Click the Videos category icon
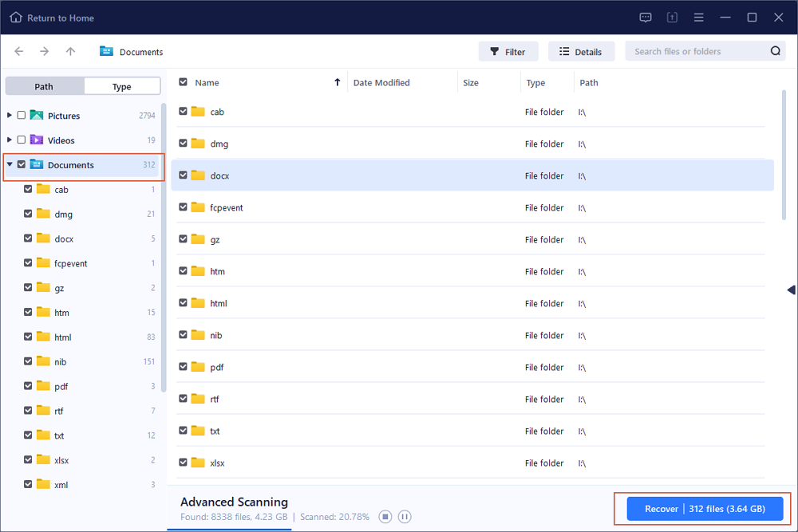Image resolution: width=798 pixels, height=532 pixels. coord(37,140)
